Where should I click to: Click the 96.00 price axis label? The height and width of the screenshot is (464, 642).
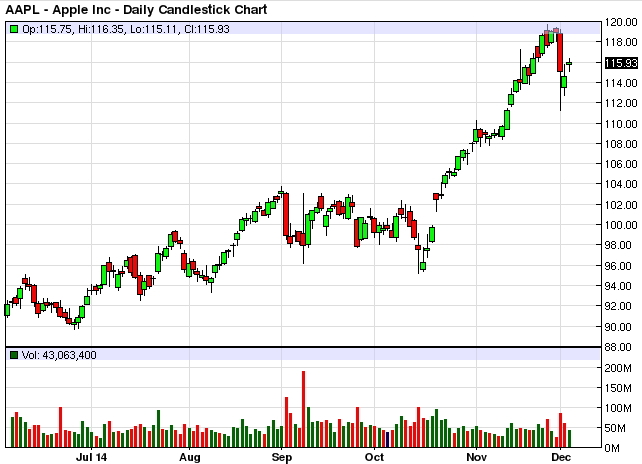click(618, 266)
